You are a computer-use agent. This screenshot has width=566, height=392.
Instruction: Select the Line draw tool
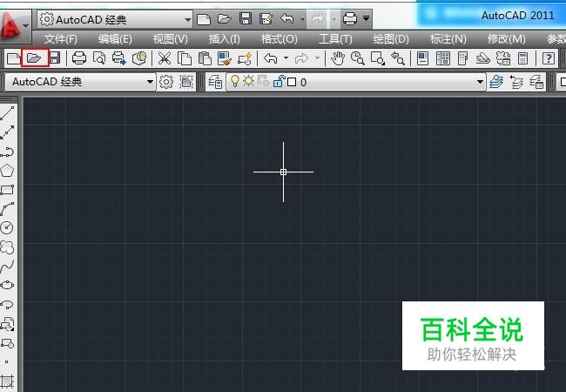(7, 113)
